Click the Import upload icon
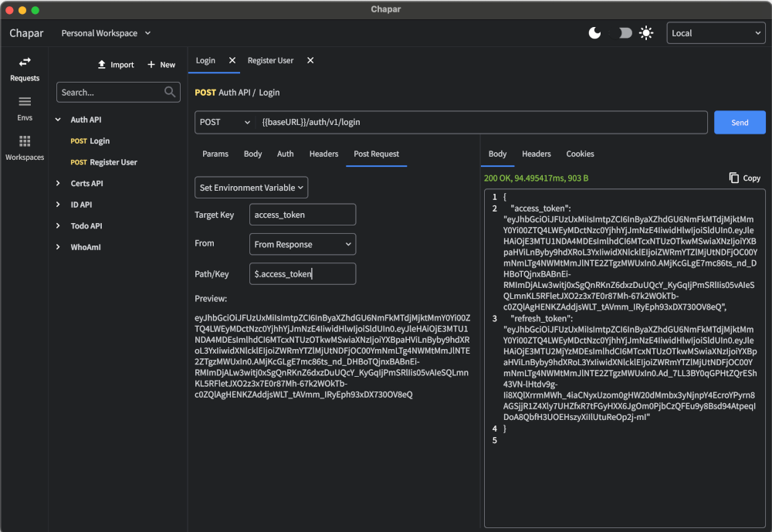The height and width of the screenshot is (532, 772). 101,65
